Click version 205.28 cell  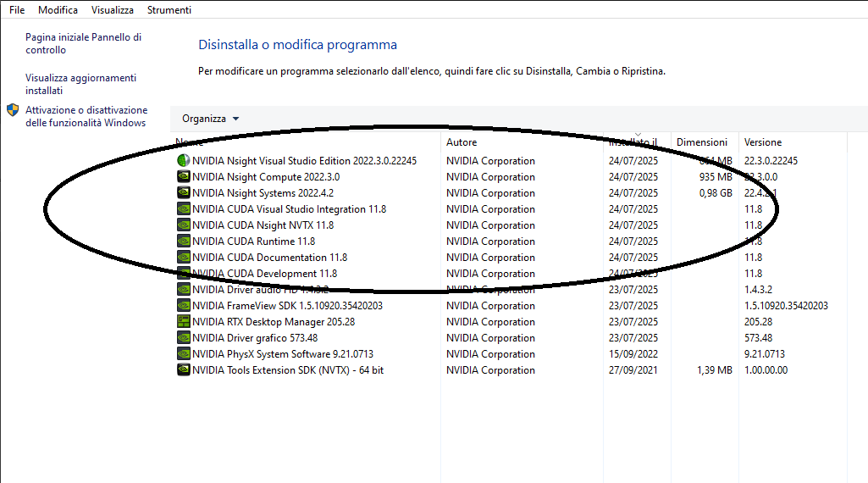click(x=759, y=321)
